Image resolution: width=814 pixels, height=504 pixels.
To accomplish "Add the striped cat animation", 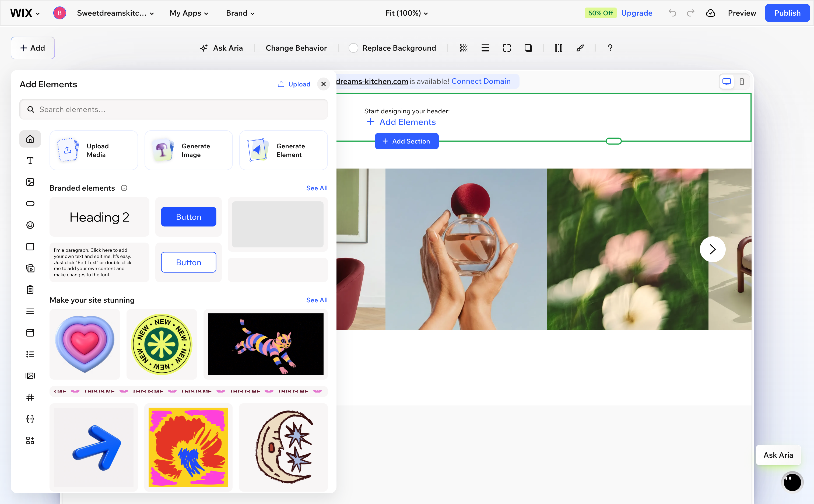I will pyautogui.click(x=266, y=344).
